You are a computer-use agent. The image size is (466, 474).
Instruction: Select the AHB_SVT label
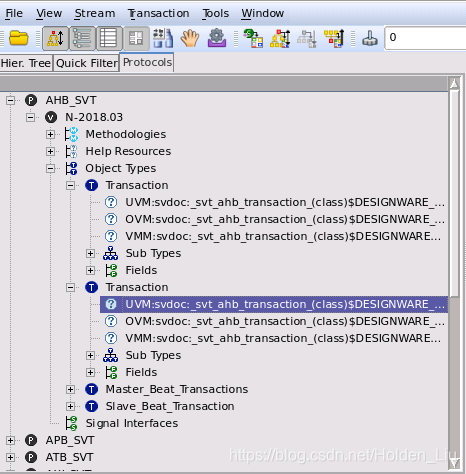[71, 100]
